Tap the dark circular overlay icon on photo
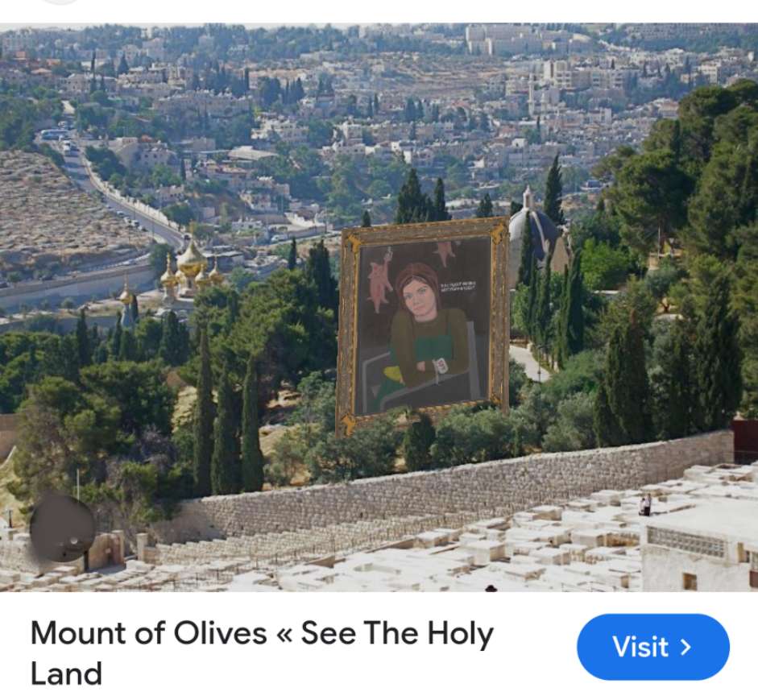The height and width of the screenshot is (700, 758). 62,528
